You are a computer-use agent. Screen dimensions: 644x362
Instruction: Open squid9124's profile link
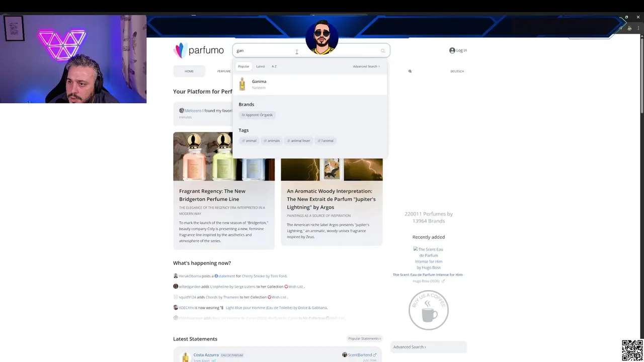pyautogui.click(x=188, y=297)
